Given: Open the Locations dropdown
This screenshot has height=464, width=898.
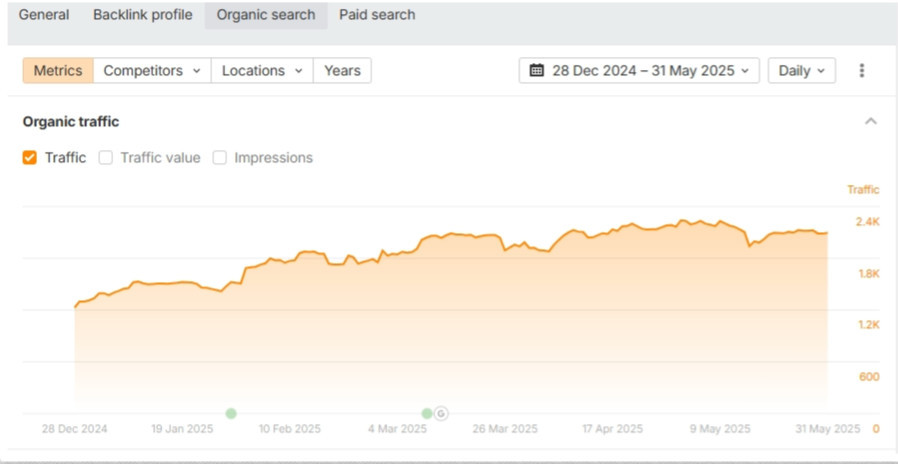Looking at the screenshot, I should (x=262, y=71).
